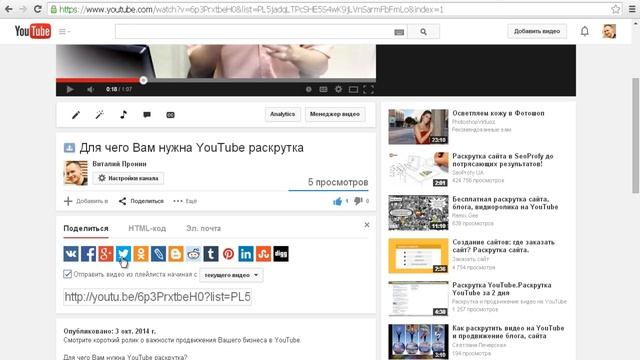Viewport: 640px width, 360px height.
Task: Open Виталий Пронин channel link
Action: [119, 164]
